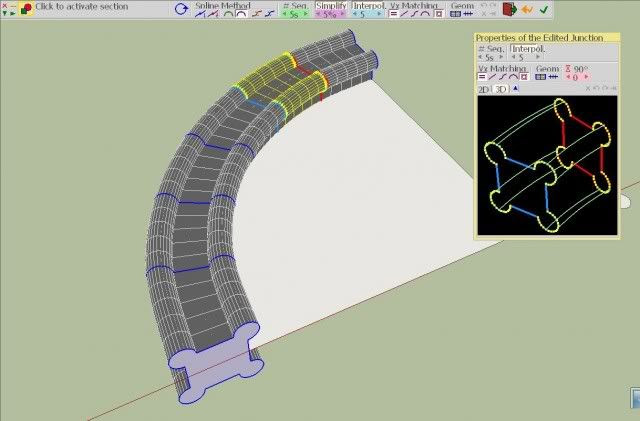The width and height of the screenshot is (640, 421).
Task: Click the orange back arrow icon
Action: coord(527,9)
